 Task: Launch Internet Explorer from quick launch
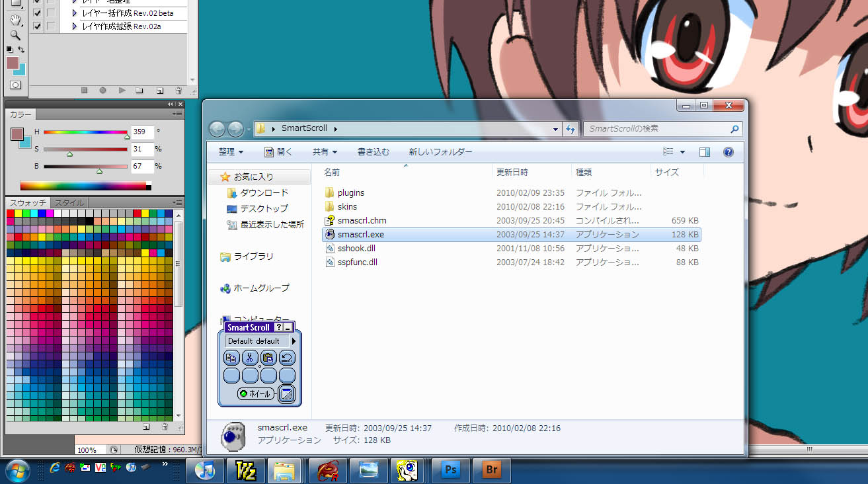pos(56,467)
